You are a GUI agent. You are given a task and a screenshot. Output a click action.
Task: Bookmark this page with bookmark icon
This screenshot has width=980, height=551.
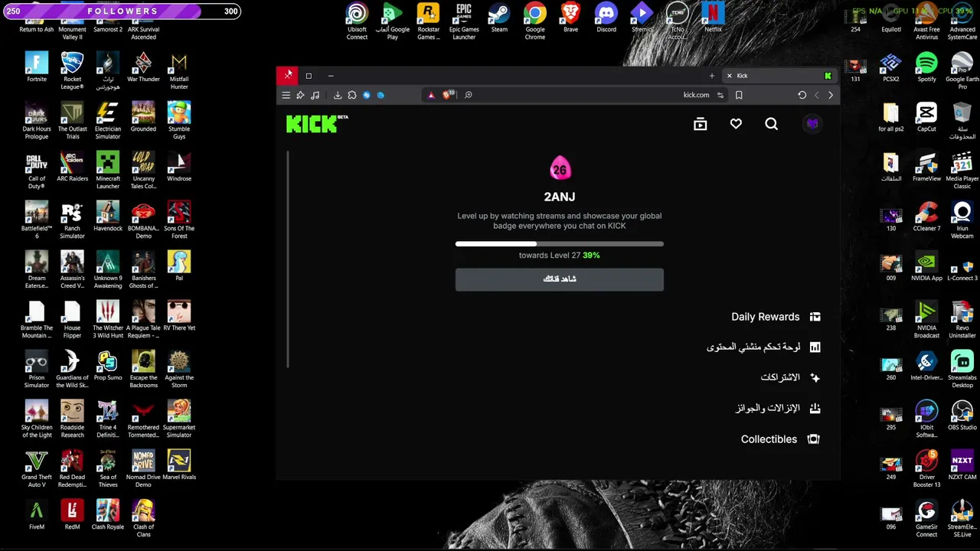click(739, 95)
